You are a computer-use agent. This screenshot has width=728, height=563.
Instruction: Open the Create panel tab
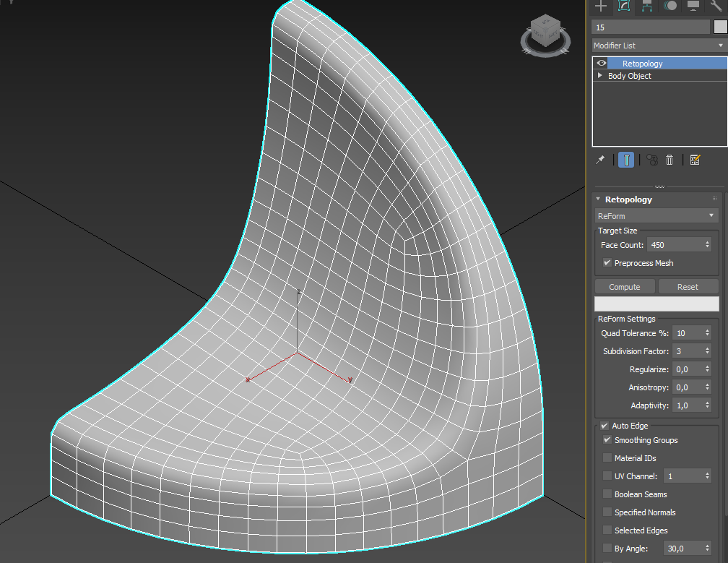(x=600, y=6)
